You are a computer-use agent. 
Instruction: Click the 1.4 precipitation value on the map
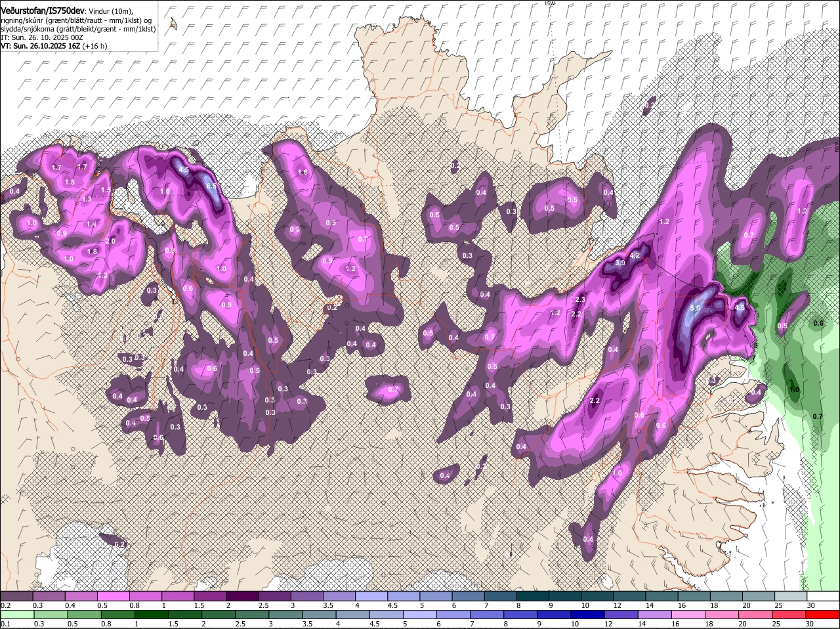pyautogui.click(x=92, y=225)
